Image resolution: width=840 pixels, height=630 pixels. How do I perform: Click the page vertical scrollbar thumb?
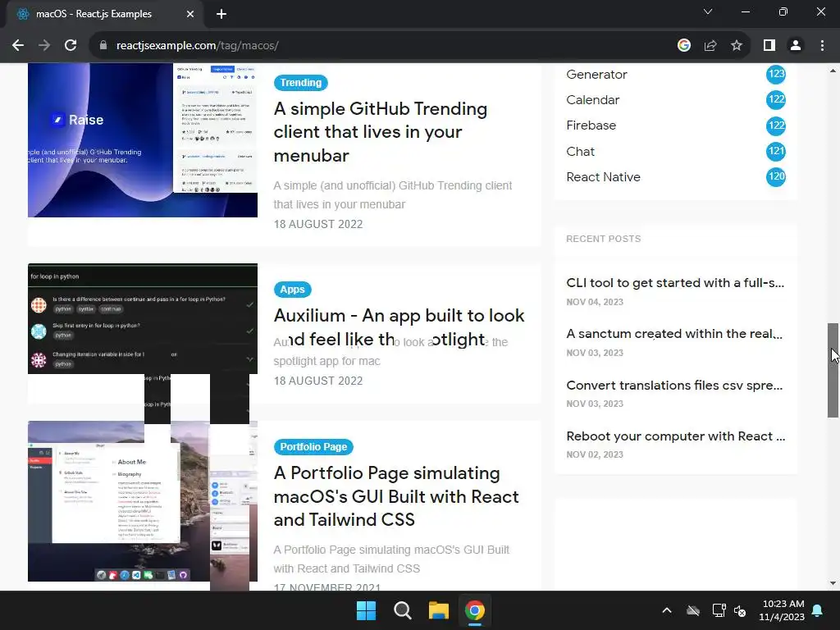[x=833, y=370]
